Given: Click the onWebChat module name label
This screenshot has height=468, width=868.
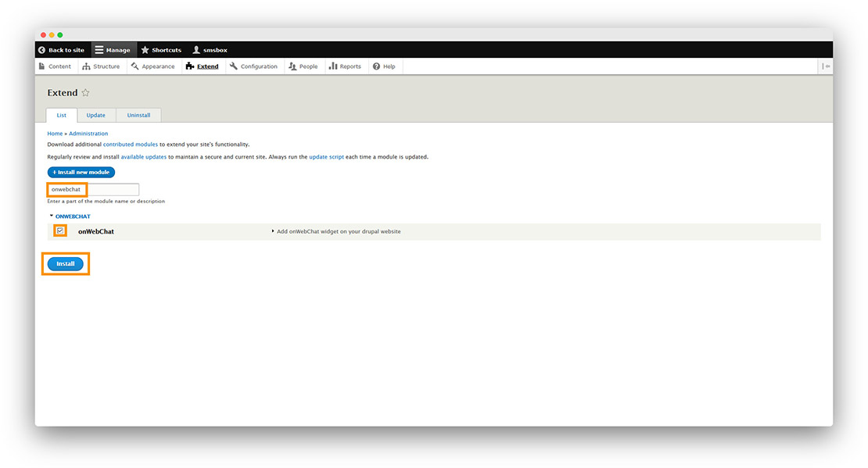Looking at the screenshot, I should click(x=95, y=231).
